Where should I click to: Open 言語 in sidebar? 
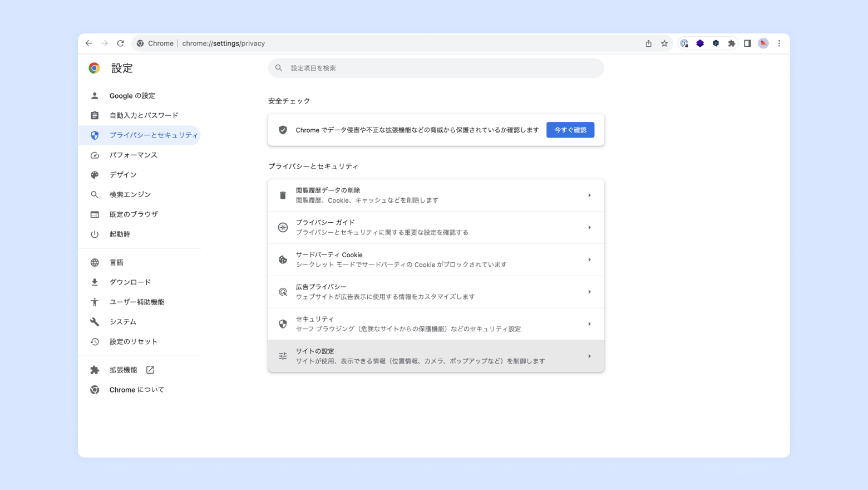click(139, 262)
